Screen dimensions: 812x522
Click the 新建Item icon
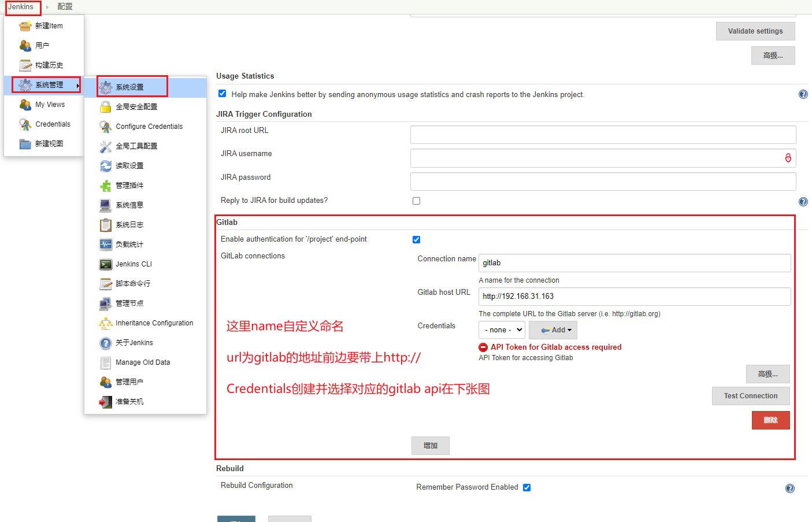(x=25, y=26)
